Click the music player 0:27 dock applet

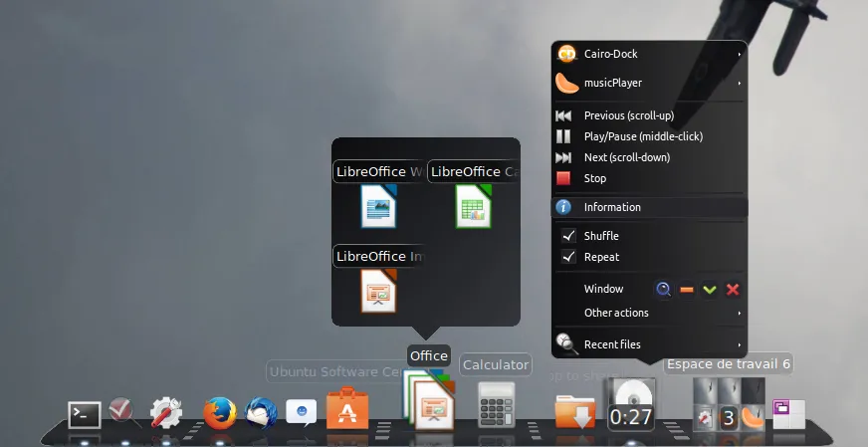(x=631, y=407)
